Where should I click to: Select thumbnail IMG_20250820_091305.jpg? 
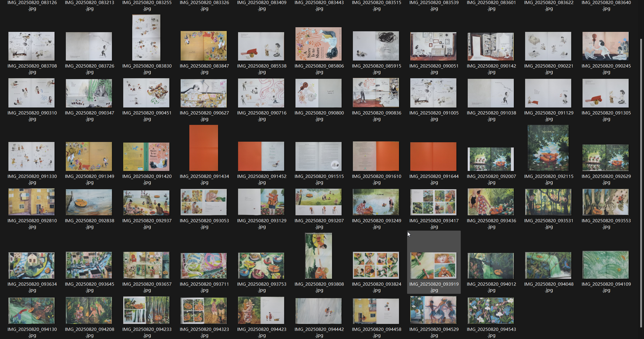[x=605, y=93]
